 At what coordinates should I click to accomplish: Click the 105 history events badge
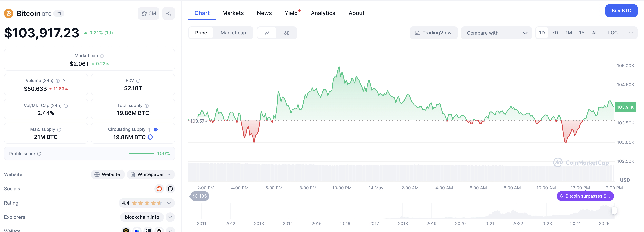point(199,196)
